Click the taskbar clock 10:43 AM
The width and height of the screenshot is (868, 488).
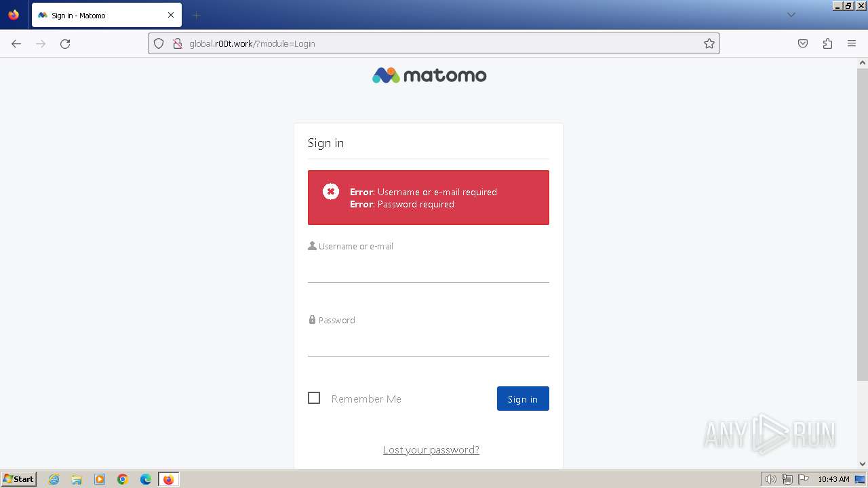point(833,479)
